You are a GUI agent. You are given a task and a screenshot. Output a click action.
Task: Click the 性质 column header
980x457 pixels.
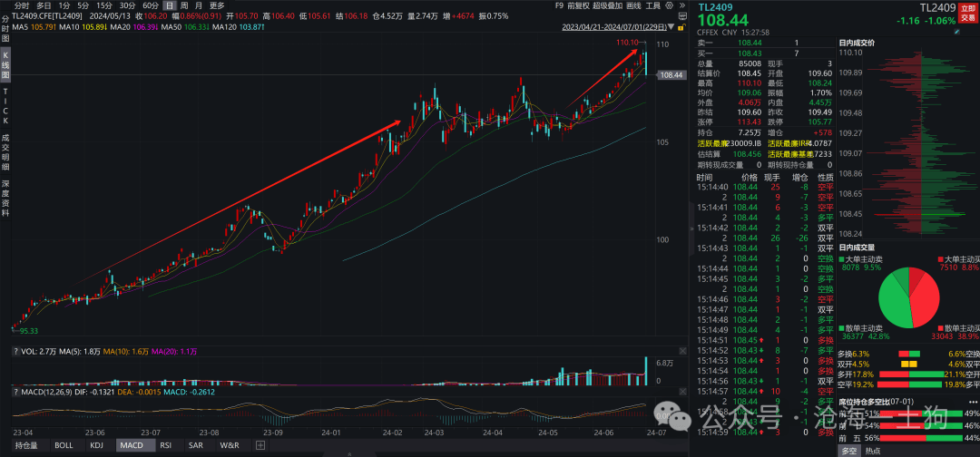click(825, 178)
